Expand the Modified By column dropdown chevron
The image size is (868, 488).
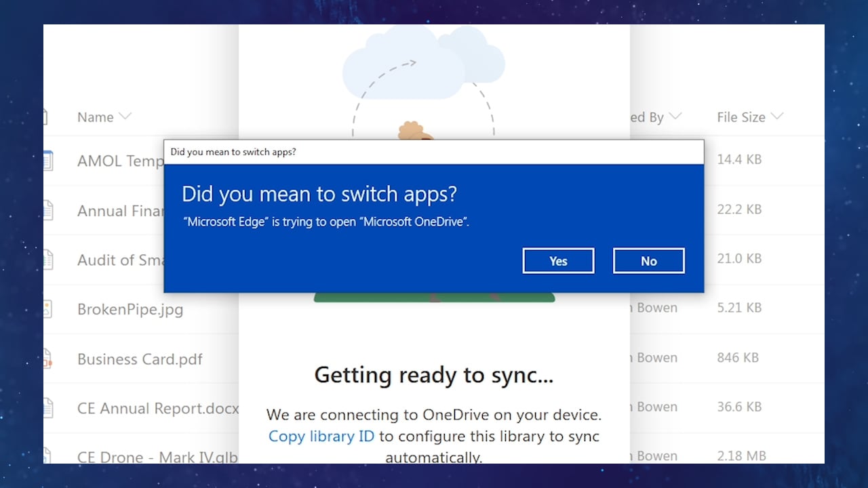[675, 117]
